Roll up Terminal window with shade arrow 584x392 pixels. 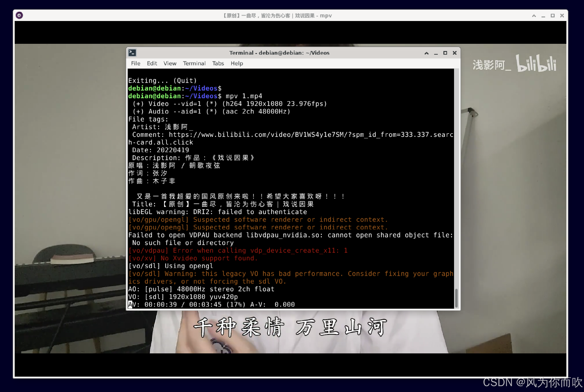coord(426,53)
